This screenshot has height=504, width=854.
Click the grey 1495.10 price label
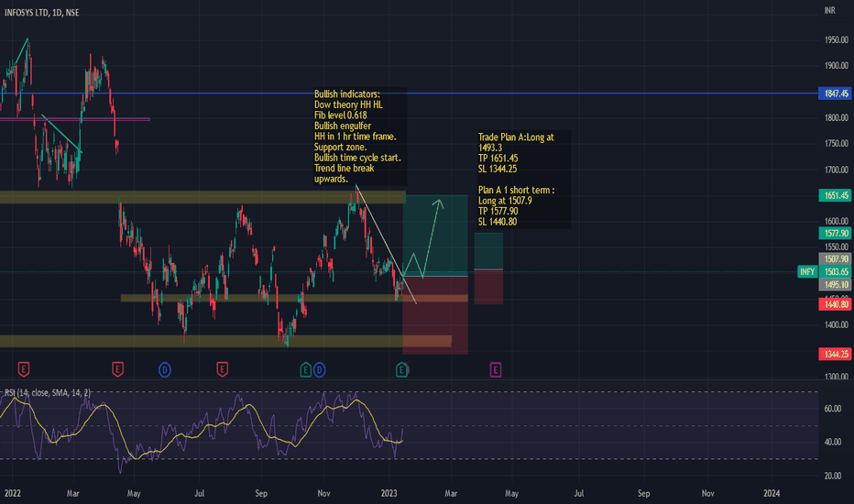(x=836, y=284)
